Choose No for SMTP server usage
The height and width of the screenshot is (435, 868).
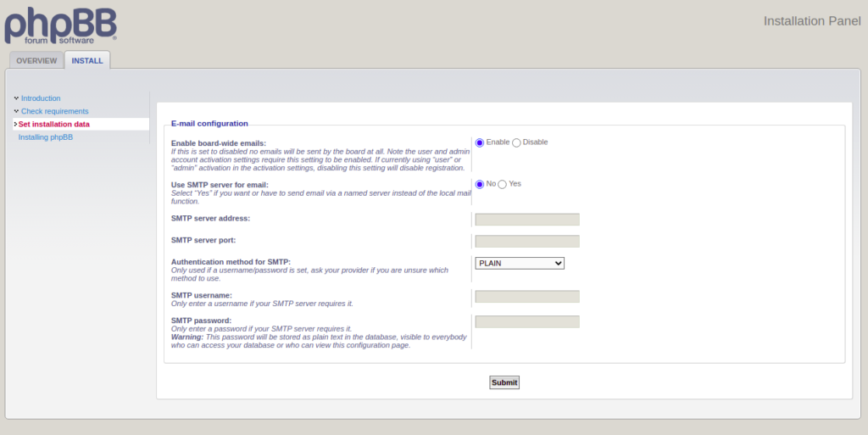(480, 184)
